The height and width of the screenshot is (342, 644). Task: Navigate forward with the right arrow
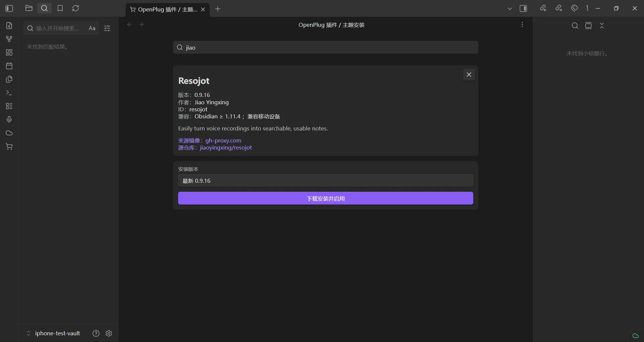click(x=141, y=24)
